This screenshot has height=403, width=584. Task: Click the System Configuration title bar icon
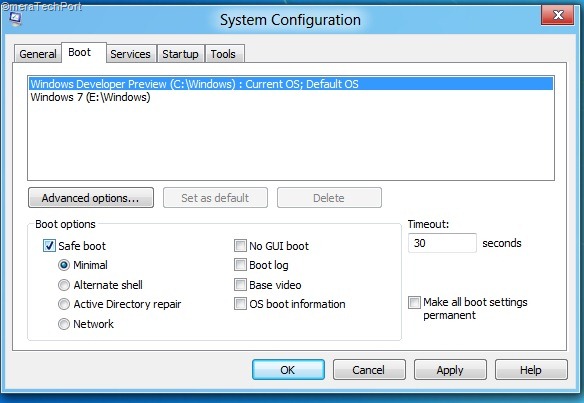[x=15, y=19]
